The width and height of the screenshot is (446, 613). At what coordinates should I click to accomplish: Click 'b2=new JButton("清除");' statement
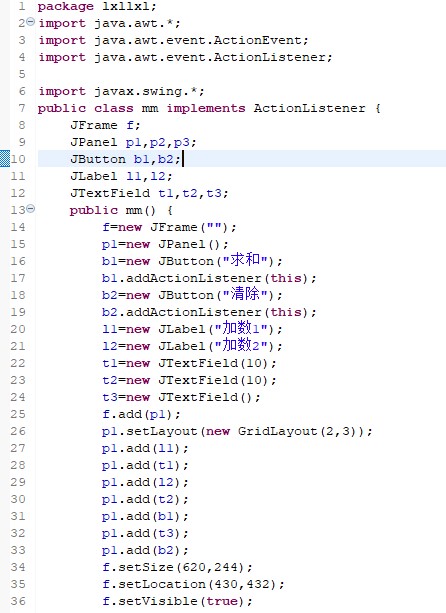(x=192, y=294)
